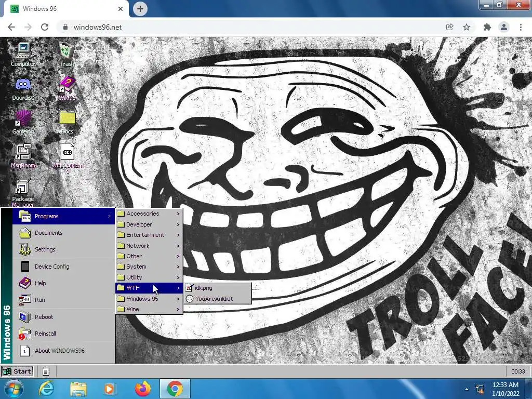Launch YouAreAnIdiot from WTF submenu

pyautogui.click(x=218, y=299)
